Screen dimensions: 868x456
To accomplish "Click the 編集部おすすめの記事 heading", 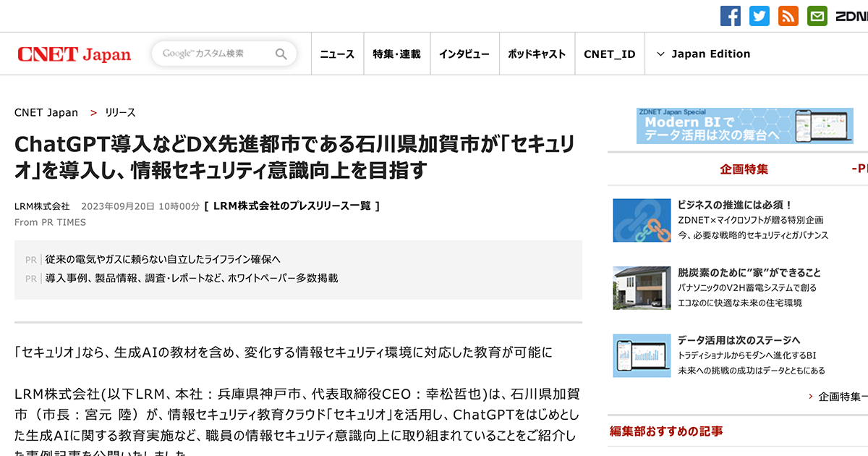I will point(666,431).
